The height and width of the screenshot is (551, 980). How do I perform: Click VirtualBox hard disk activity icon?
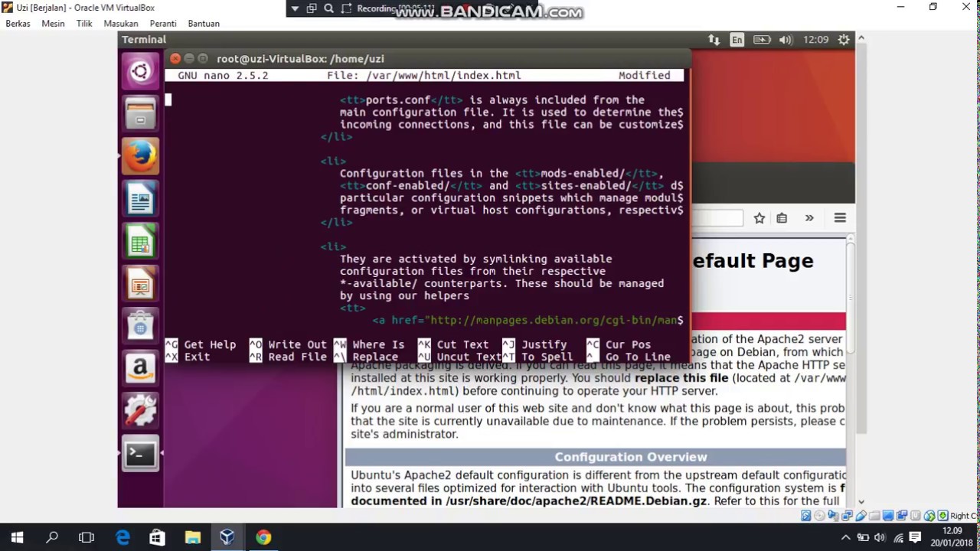coord(806,516)
